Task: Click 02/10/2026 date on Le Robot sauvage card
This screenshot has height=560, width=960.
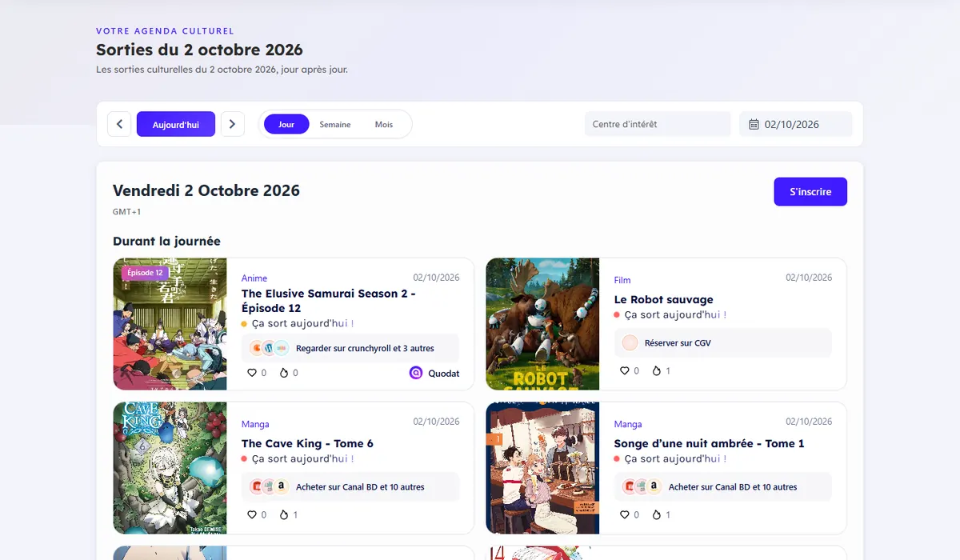Action: [x=809, y=278]
